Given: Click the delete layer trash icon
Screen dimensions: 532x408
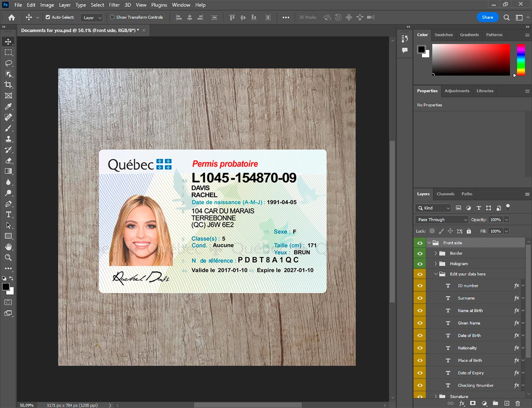Looking at the screenshot, I should click(x=517, y=403).
